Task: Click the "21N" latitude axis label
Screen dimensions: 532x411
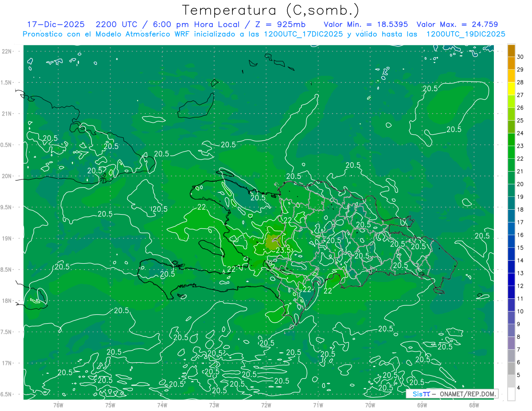Action: point(8,114)
